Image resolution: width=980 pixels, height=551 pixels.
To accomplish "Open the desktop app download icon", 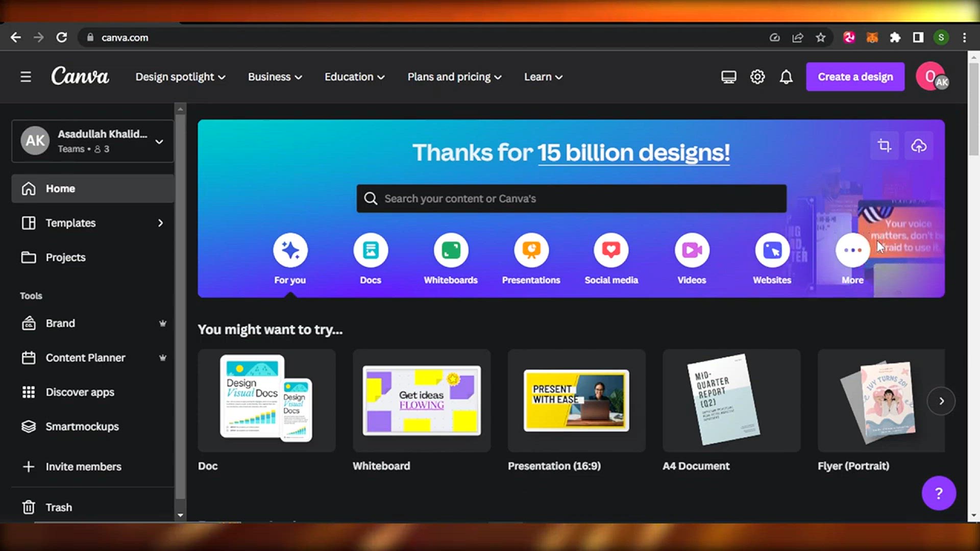I will pyautogui.click(x=728, y=77).
